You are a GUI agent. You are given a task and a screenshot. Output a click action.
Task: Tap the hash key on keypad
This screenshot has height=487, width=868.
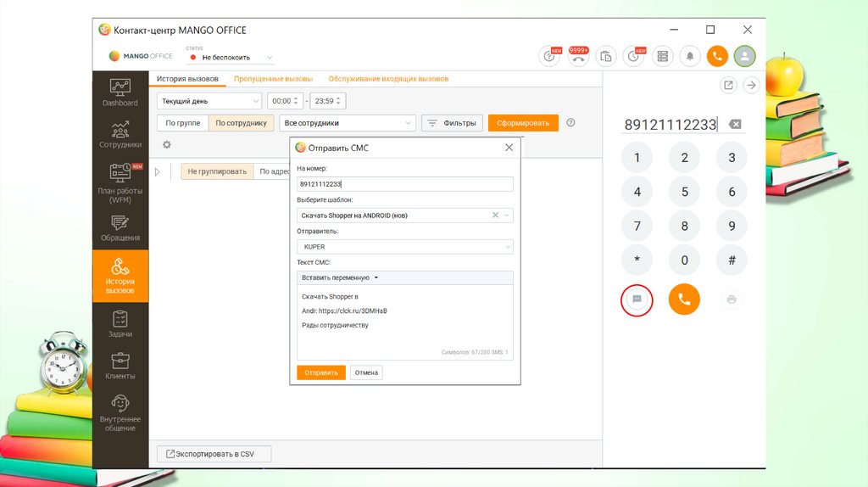(732, 260)
